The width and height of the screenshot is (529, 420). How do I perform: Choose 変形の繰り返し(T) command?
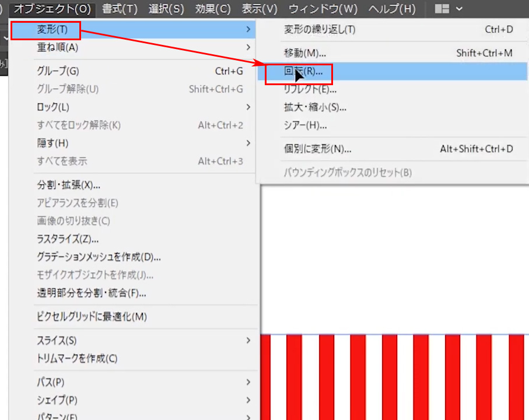coord(393,30)
